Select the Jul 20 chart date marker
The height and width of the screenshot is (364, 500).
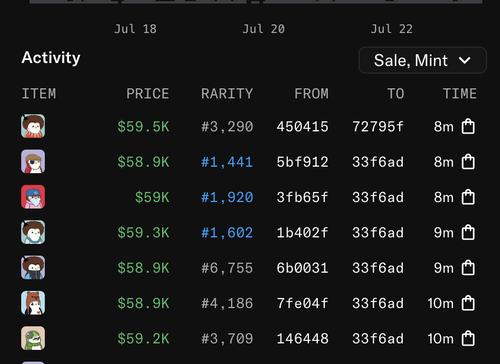[x=263, y=29]
